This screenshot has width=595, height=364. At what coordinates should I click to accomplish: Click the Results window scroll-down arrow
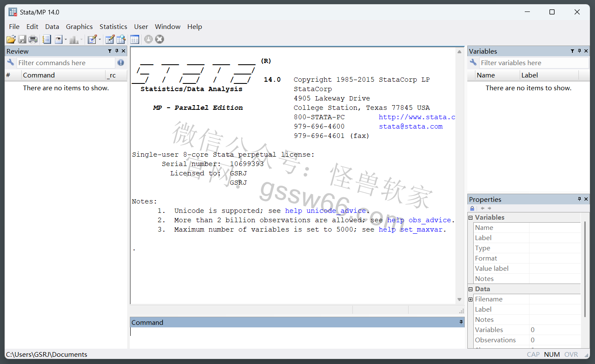459,300
